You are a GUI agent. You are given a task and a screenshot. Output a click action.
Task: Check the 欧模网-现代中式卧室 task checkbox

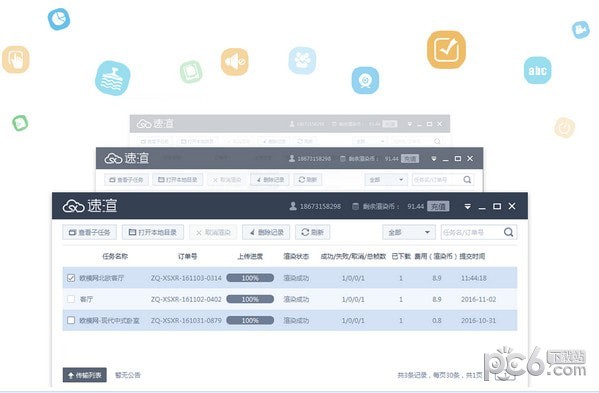[71, 320]
